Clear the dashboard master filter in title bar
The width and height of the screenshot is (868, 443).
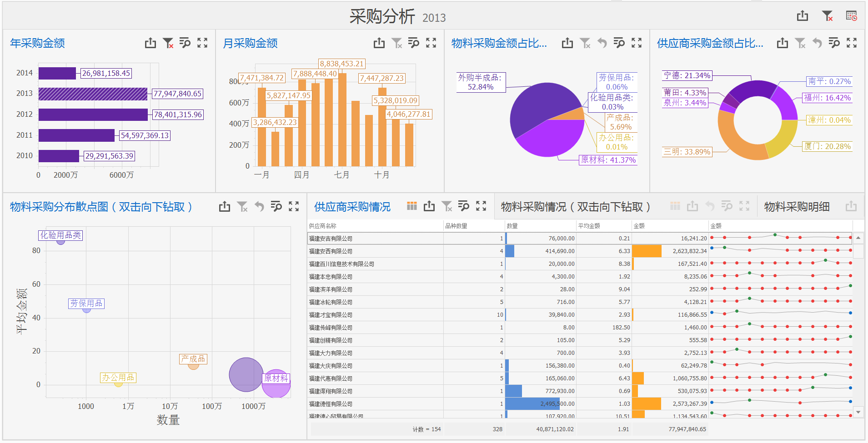828,16
